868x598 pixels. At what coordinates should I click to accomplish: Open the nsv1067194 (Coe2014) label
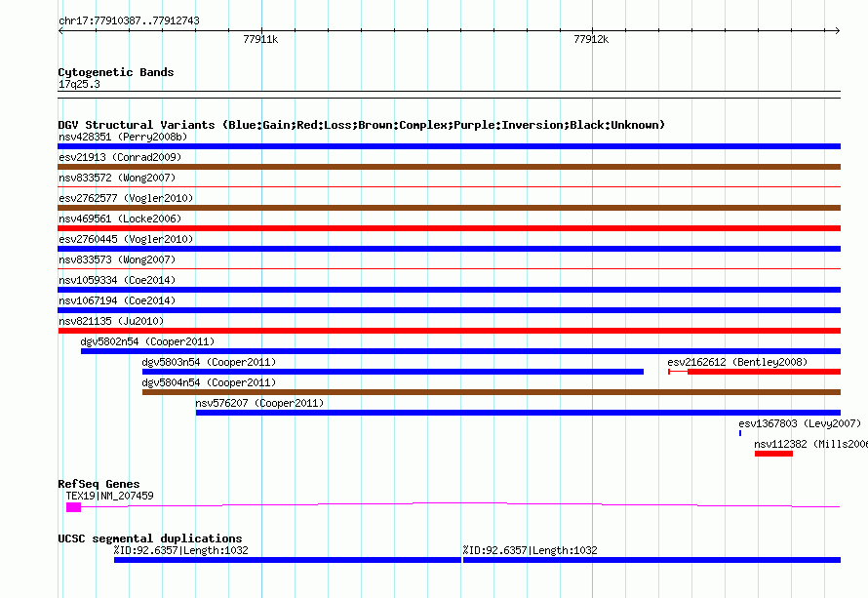click(117, 300)
